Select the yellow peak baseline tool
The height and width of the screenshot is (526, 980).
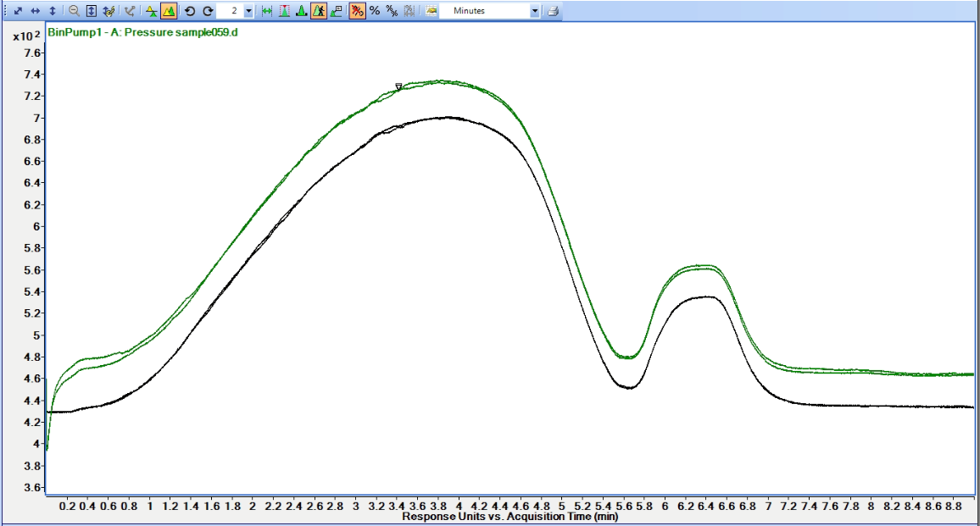tap(150, 11)
